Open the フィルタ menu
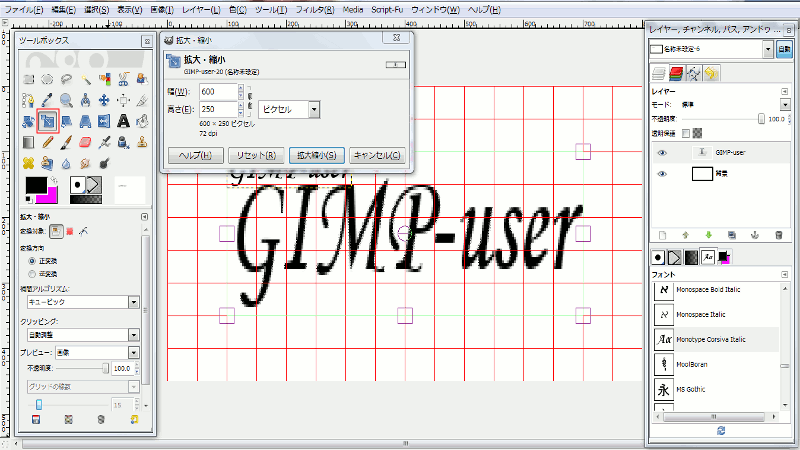The width and height of the screenshot is (800, 450). click(x=315, y=10)
